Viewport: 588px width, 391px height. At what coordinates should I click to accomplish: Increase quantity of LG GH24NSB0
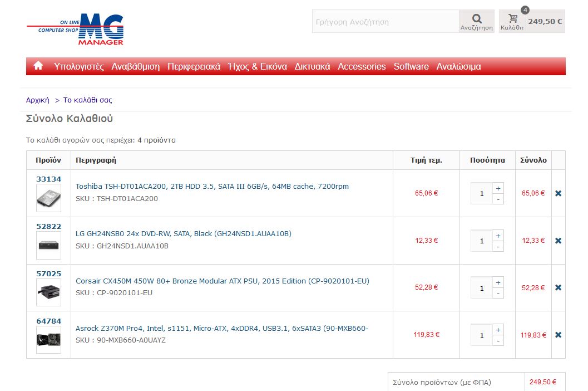click(x=498, y=236)
